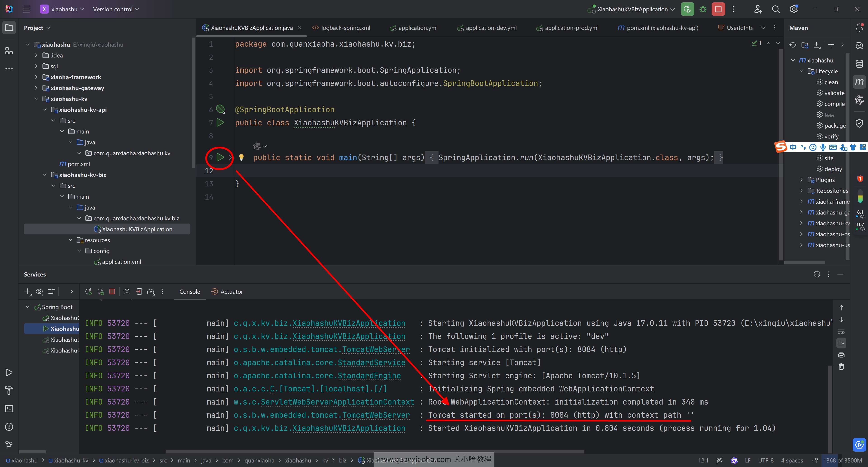868x467 pixels.
Task: Click the Services console stop button
Action: (112, 291)
